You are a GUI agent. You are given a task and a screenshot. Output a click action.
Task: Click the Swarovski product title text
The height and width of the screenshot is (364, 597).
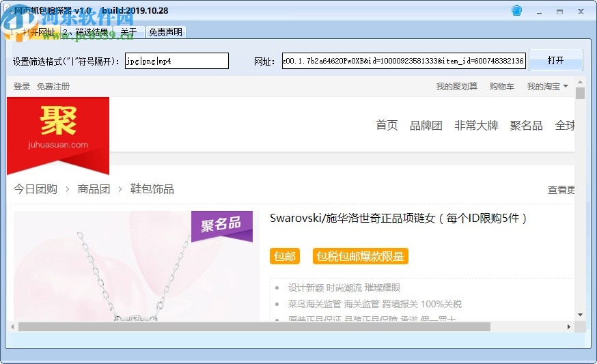[x=398, y=218]
